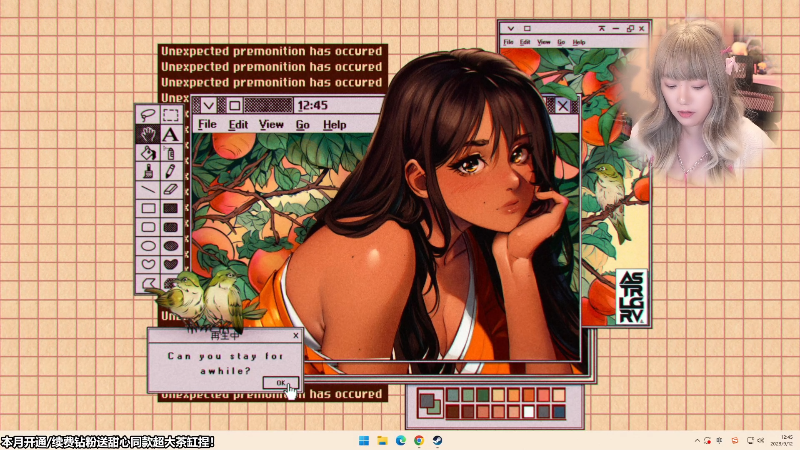The width and height of the screenshot is (800, 450).
Task: Open the Go menu in the back window
Action: click(561, 42)
